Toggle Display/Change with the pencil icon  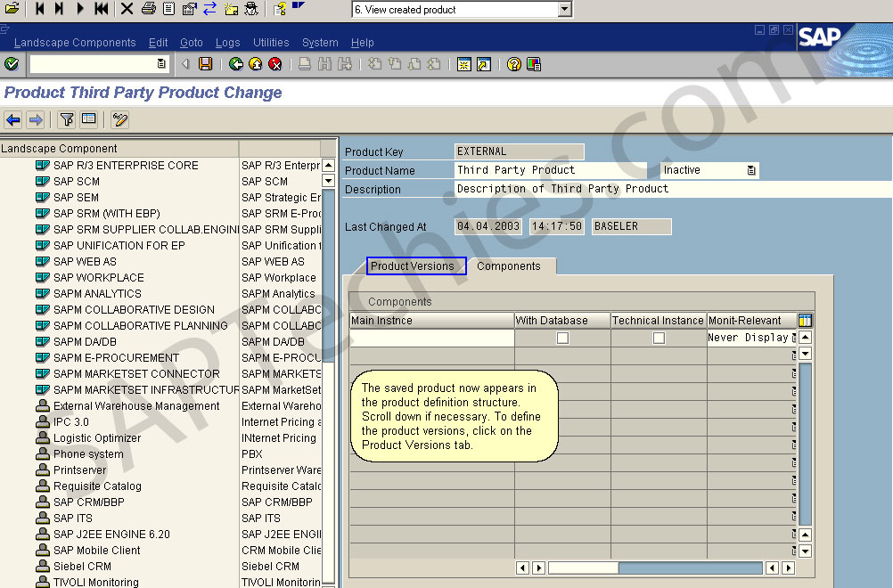pos(120,119)
